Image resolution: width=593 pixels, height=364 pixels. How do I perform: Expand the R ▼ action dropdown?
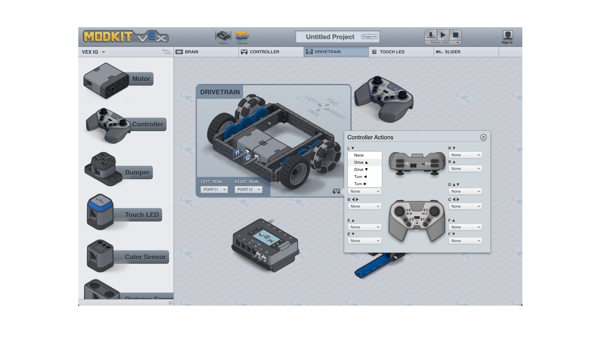(465, 155)
